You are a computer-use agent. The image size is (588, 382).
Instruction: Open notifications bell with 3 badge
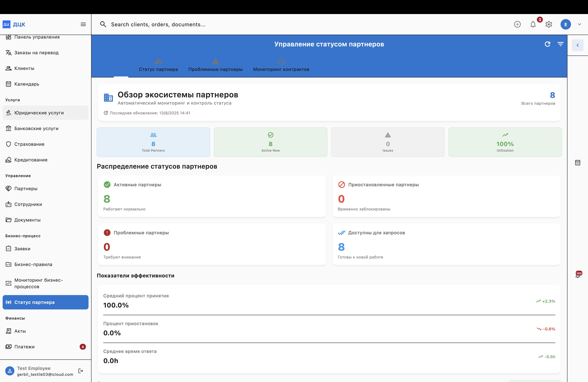click(533, 25)
